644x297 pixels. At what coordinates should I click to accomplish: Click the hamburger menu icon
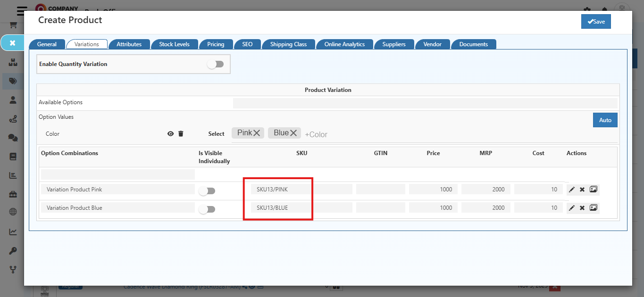click(x=22, y=11)
